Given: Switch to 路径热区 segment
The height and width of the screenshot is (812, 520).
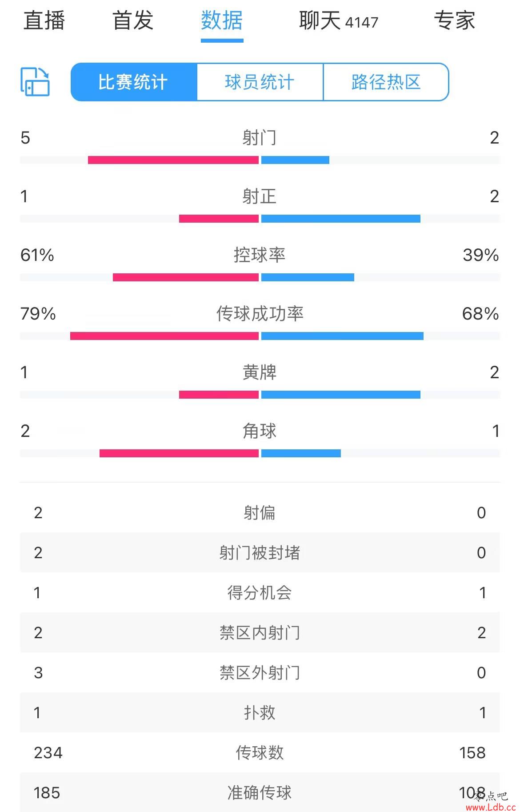Looking at the screenshot, I should click(x=386, y=82).
